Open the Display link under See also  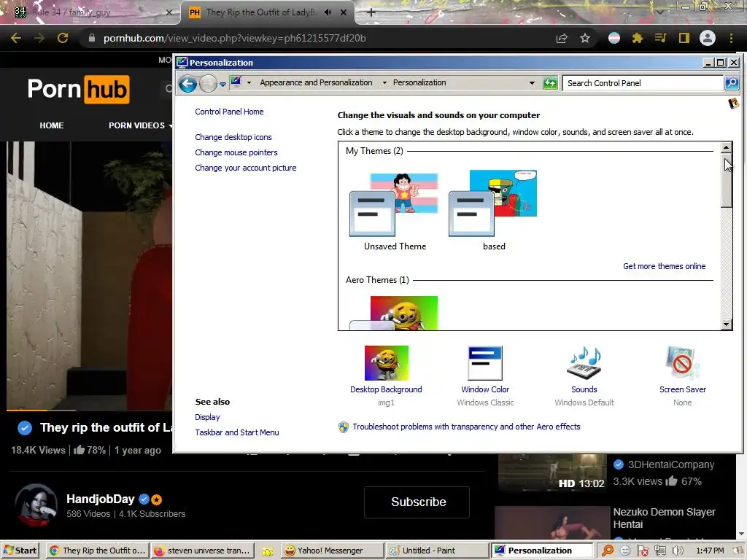pyautogui.click(x=207, y=417)
